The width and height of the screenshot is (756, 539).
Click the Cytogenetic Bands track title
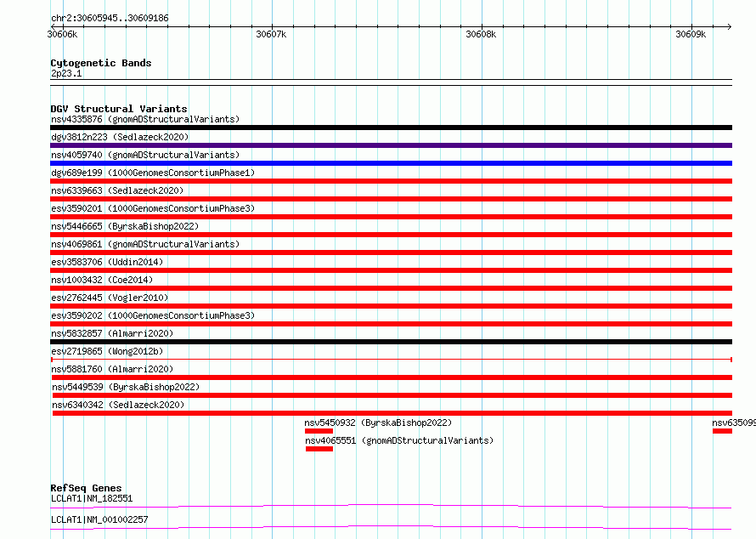(x=101, y=63)
